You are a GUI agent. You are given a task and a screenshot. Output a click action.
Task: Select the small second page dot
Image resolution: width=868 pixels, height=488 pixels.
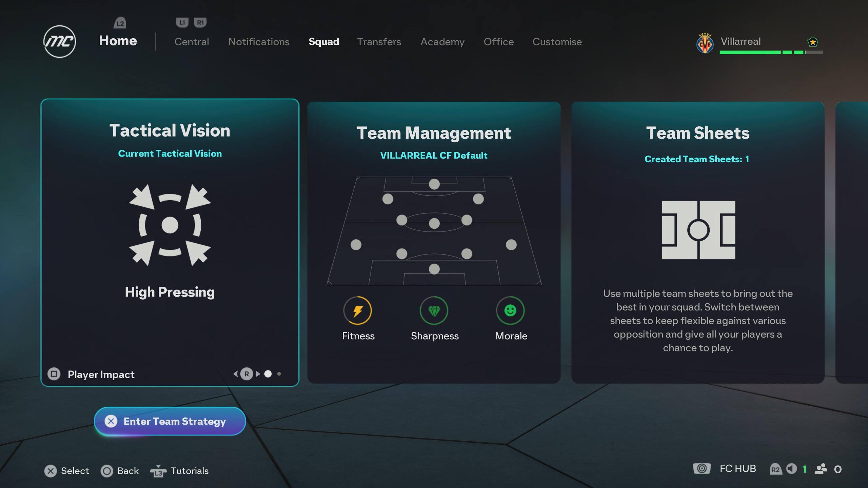coord(279,374)
